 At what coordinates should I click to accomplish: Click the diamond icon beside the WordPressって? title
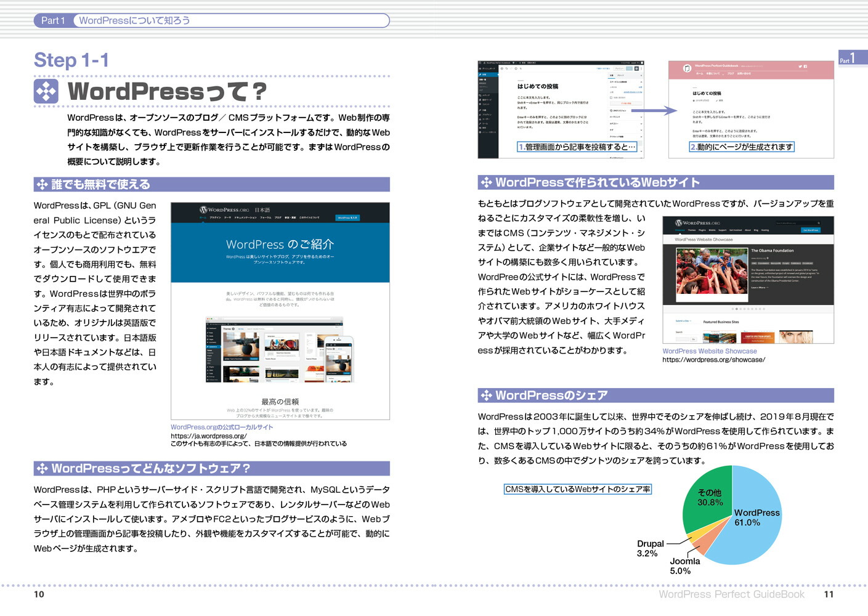click(x=46, y=91)
